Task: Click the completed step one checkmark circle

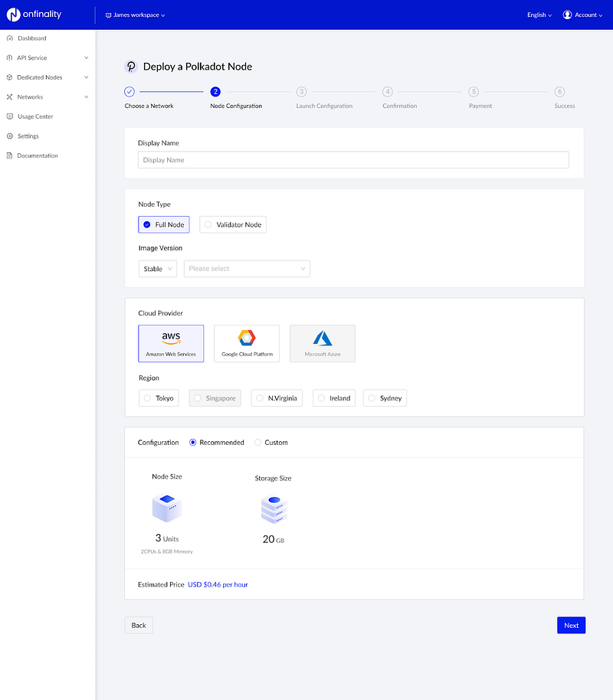Action: click(x=129, y=91)
